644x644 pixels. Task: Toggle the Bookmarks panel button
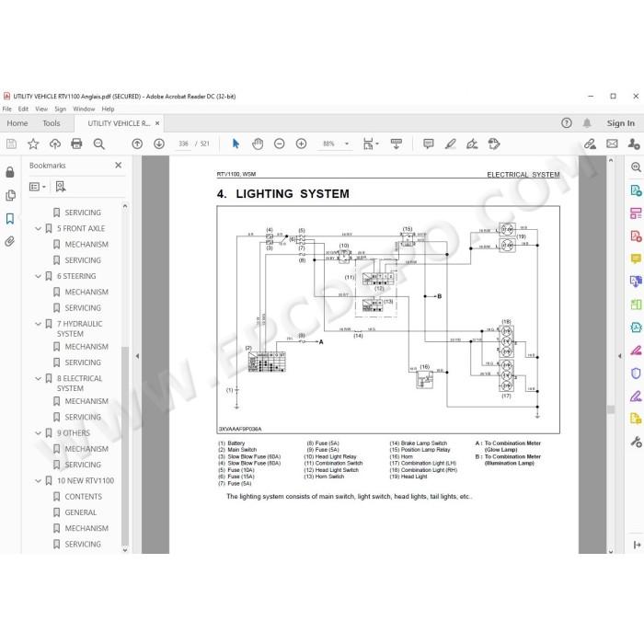(x=10, y=219)
